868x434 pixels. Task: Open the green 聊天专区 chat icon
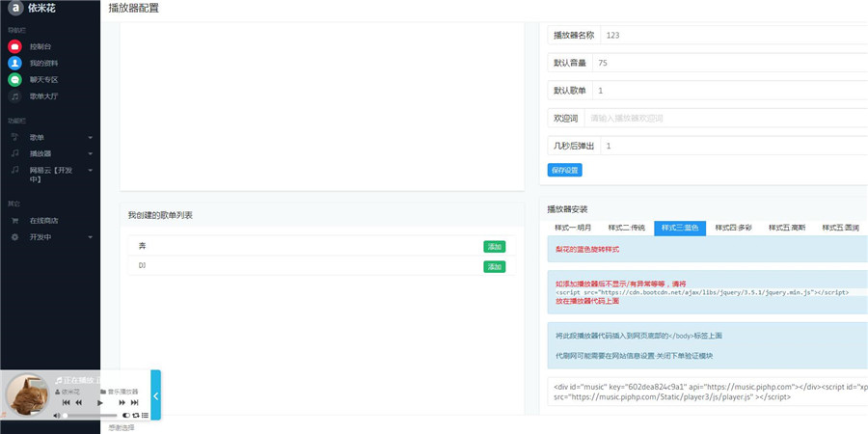click(14, 80)
